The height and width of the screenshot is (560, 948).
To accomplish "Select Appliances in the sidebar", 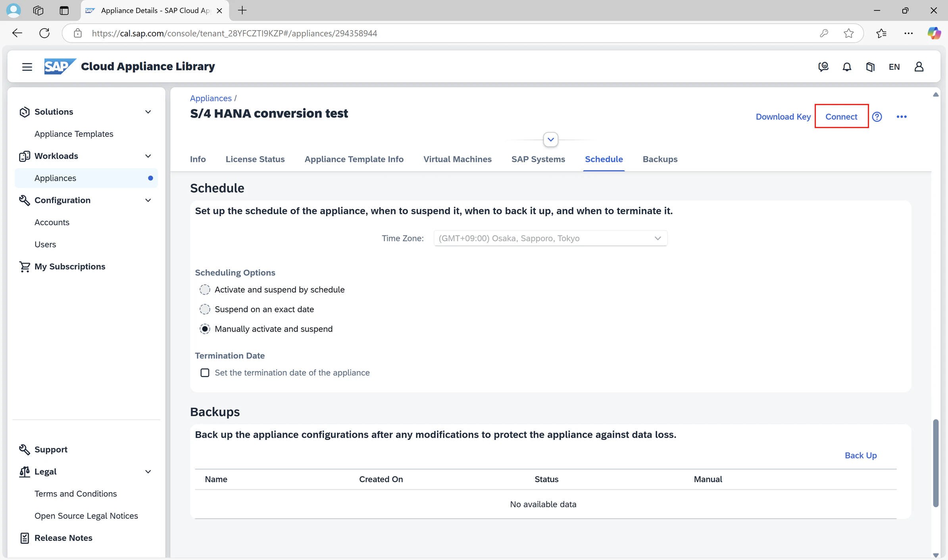I will click(86, 178).
